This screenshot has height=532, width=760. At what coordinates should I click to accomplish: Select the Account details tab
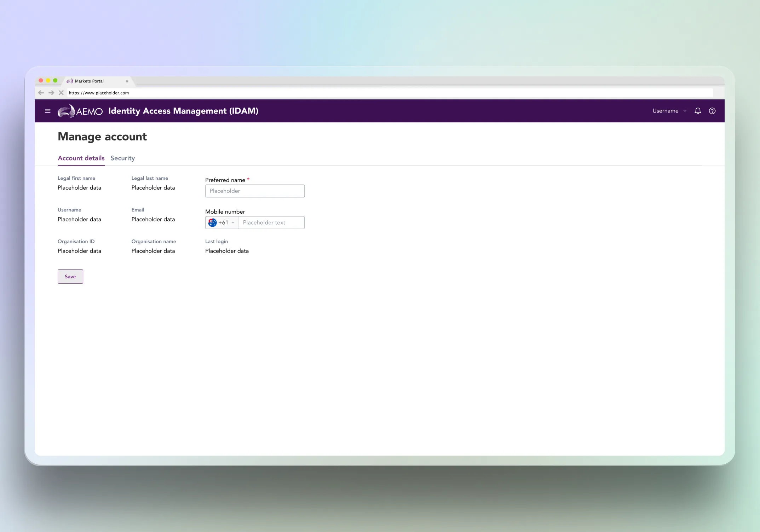coord(81,158)
